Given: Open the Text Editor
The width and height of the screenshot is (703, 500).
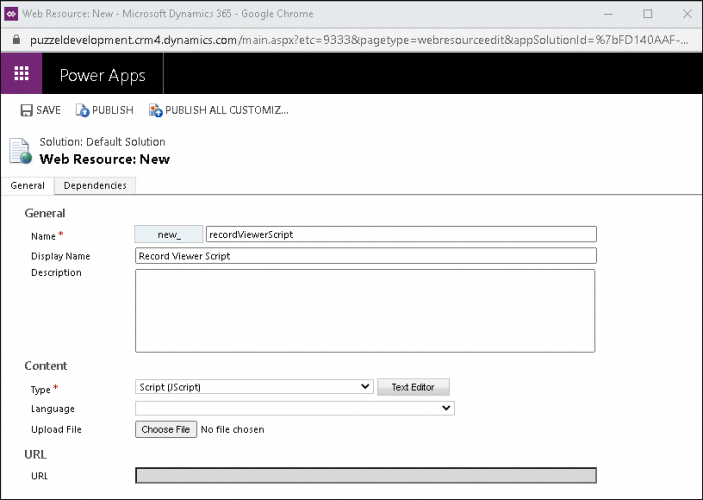Looking at the screenshot, I should [x=413, y=386].
